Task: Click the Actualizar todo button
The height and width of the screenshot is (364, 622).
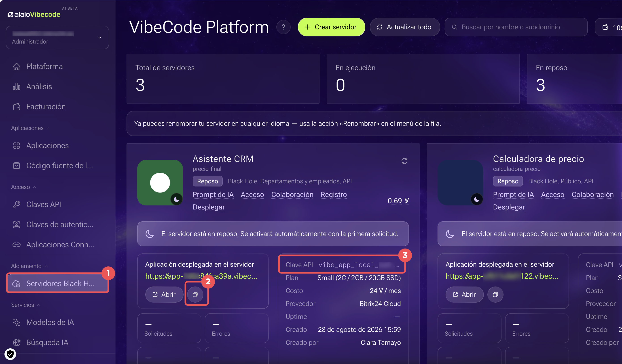Action: tap(404, 27)
